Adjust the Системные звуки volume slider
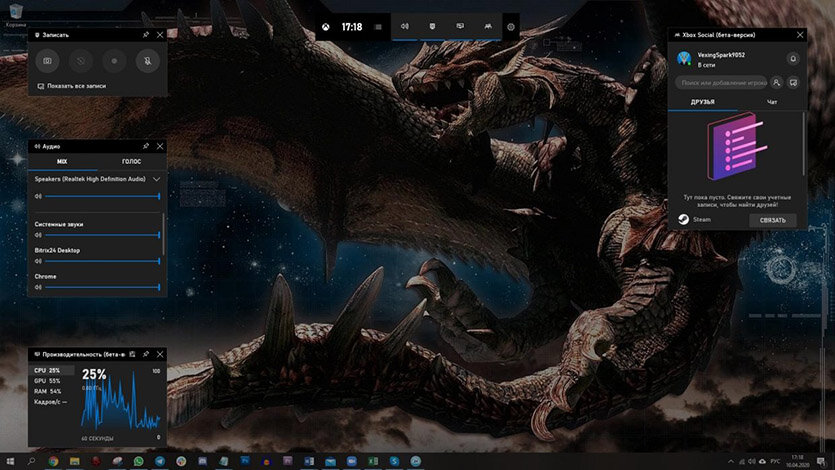Image resolution: width=835 pixels, height=470 pixels. (x=102, y=235)
